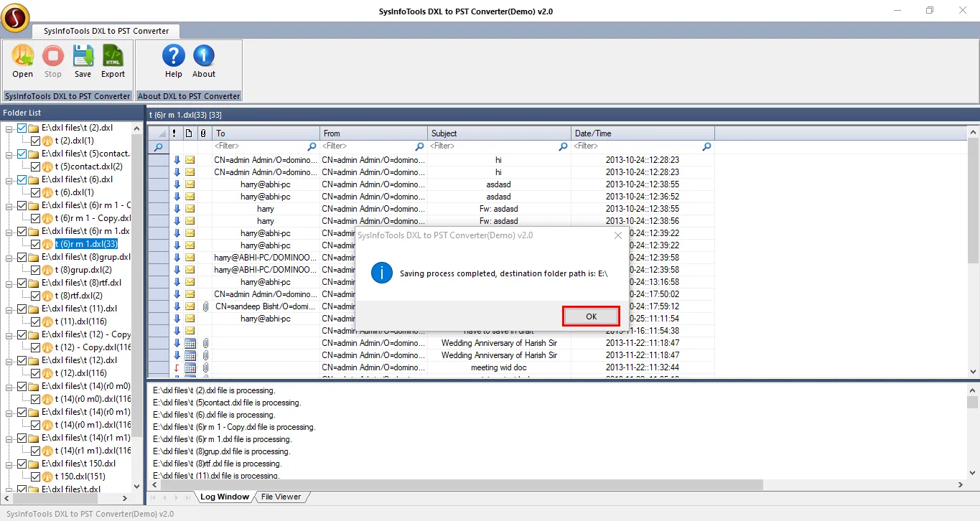Collapse the E:\dxl files\t (2).dxl node

pyautogui.click(x=9, y=128)
